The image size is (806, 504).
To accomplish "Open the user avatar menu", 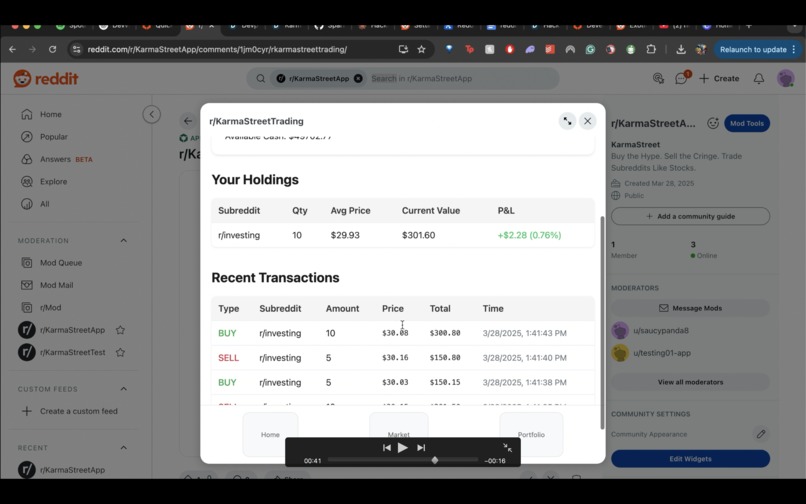I will pos(785,79).
